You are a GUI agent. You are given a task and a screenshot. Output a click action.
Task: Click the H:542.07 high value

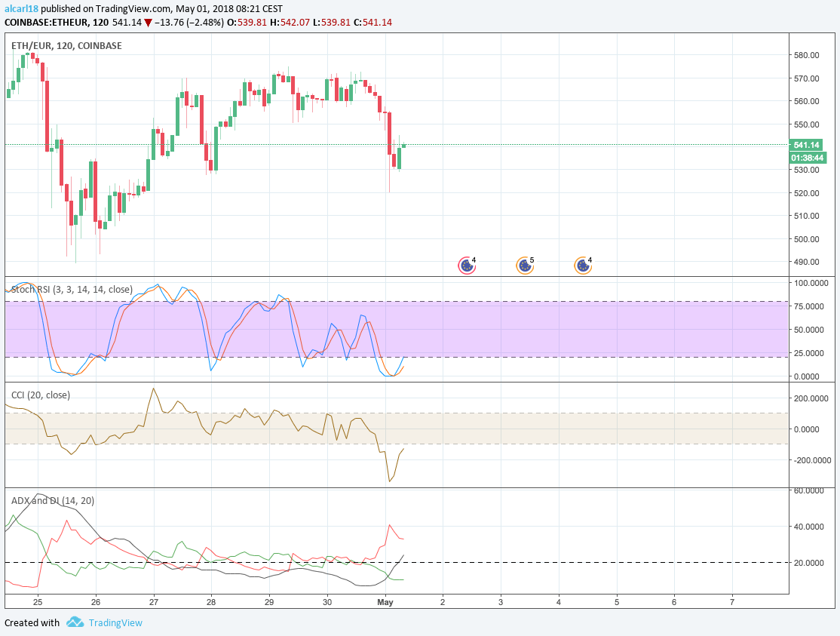tap(290, 23)
